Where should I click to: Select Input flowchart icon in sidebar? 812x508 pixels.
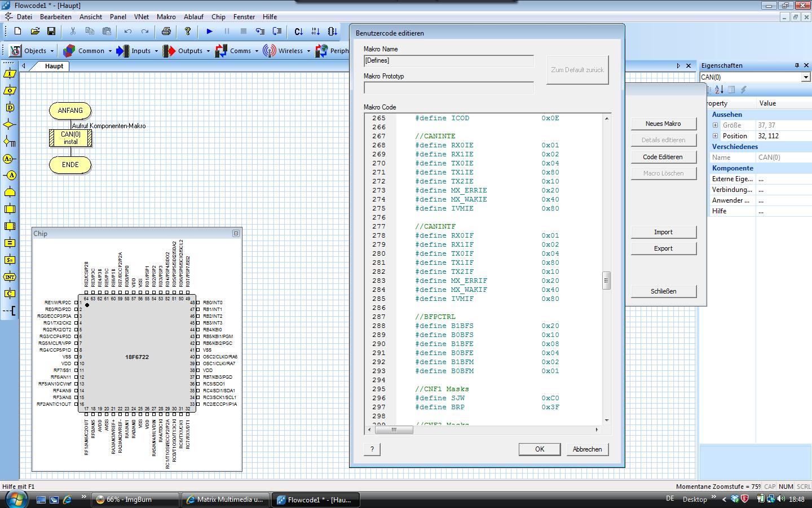point(10,74)
